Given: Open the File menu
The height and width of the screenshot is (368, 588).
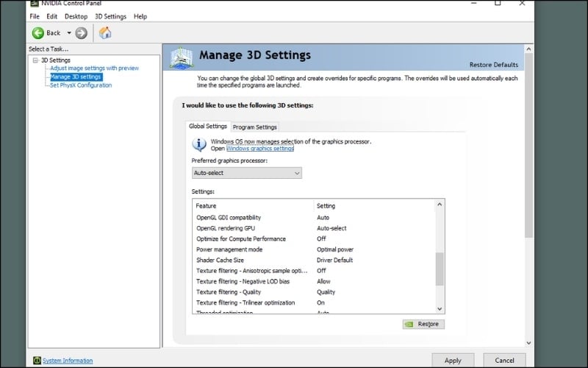Looking at the screenshot, I should [x=35, y=16].
